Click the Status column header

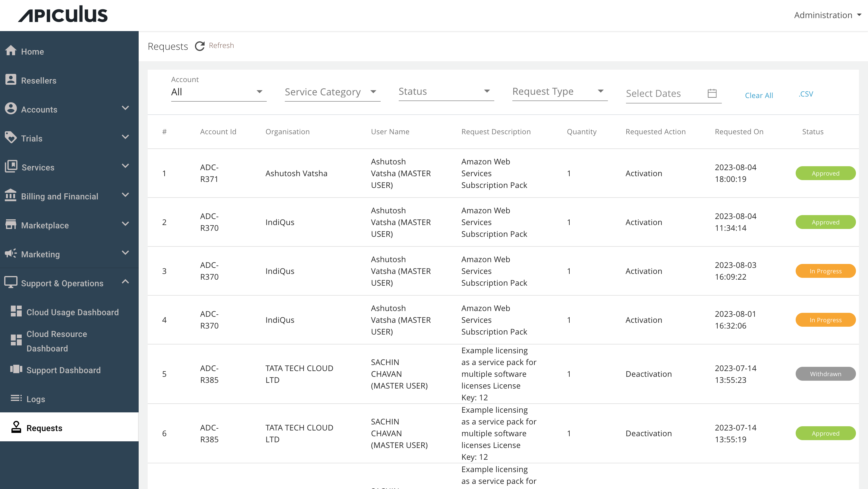813,132
